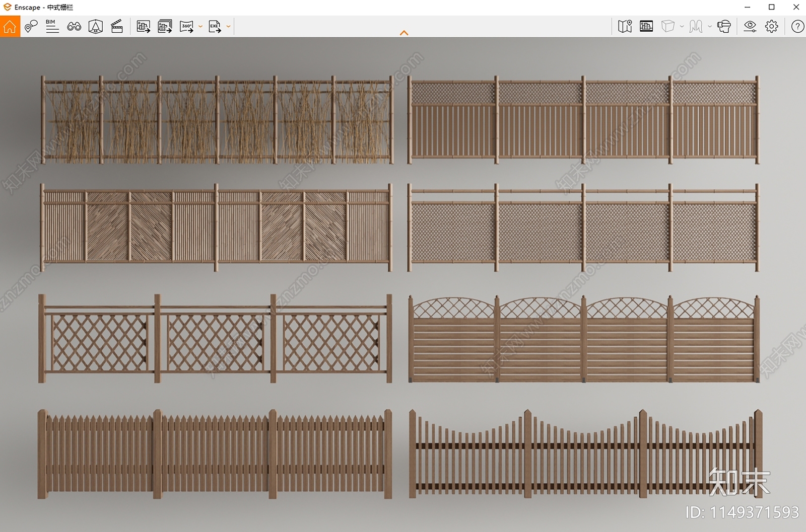Maximize the Enscape window
This screenshot has width=806, height=532.
772,7
